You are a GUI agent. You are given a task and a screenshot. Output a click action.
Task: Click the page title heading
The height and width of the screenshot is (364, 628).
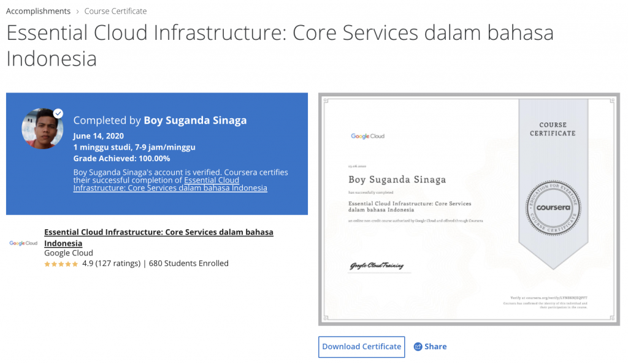(x=280, y=45)
